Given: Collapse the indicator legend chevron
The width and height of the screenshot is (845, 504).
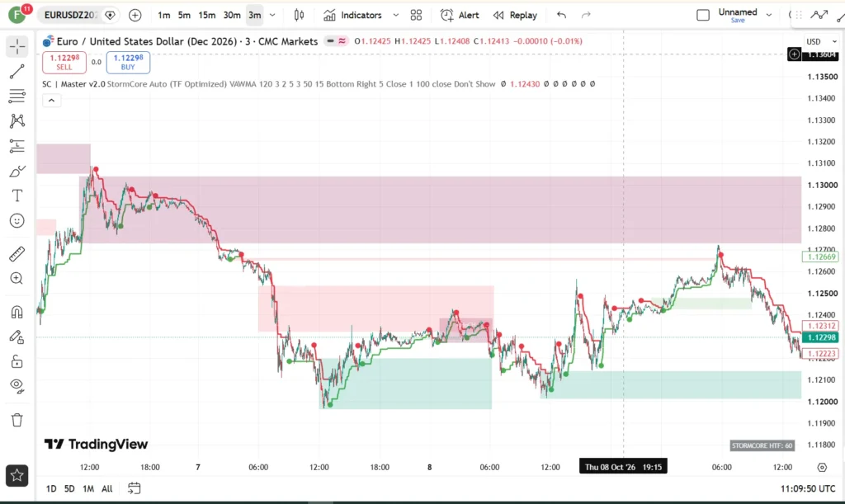Looking at the screenshot, I should click(52, 100).
